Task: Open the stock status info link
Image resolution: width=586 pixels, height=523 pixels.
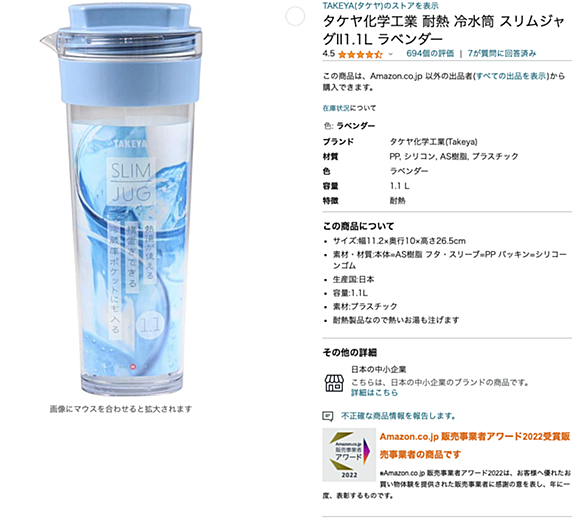Action: click(336, 108)
